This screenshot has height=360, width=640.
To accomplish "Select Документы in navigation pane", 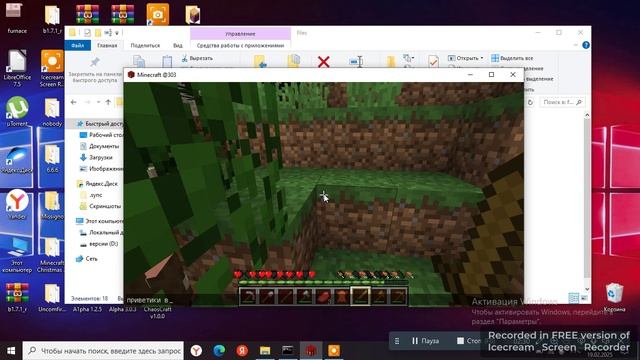I will click(100, 146).
